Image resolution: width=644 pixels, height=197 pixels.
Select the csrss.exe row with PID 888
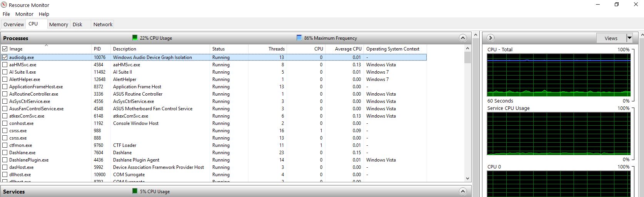click(214, 138)
